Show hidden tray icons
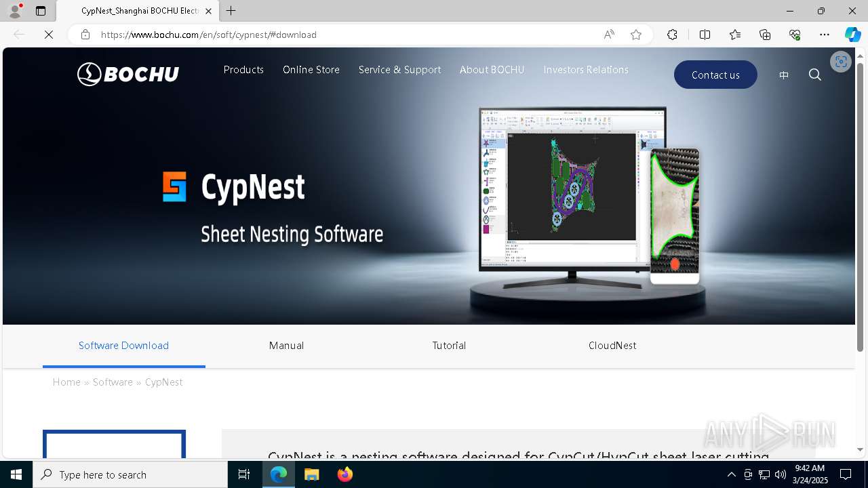Screen dimensions: 868x488 731,474
